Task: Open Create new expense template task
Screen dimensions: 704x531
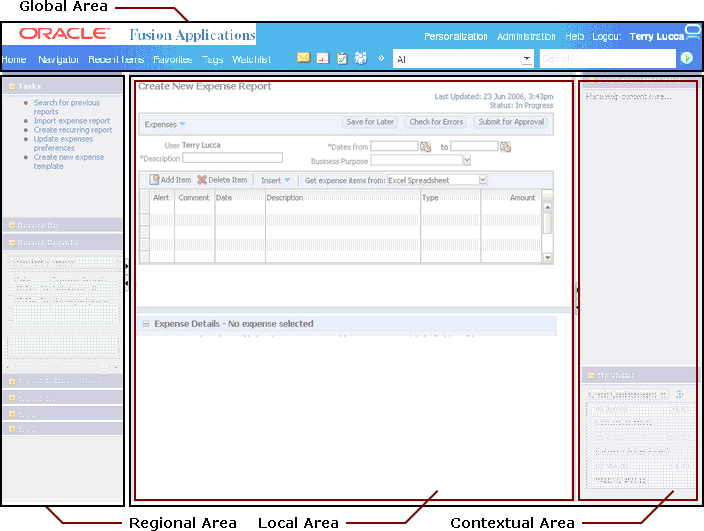Action: (69, 162)
